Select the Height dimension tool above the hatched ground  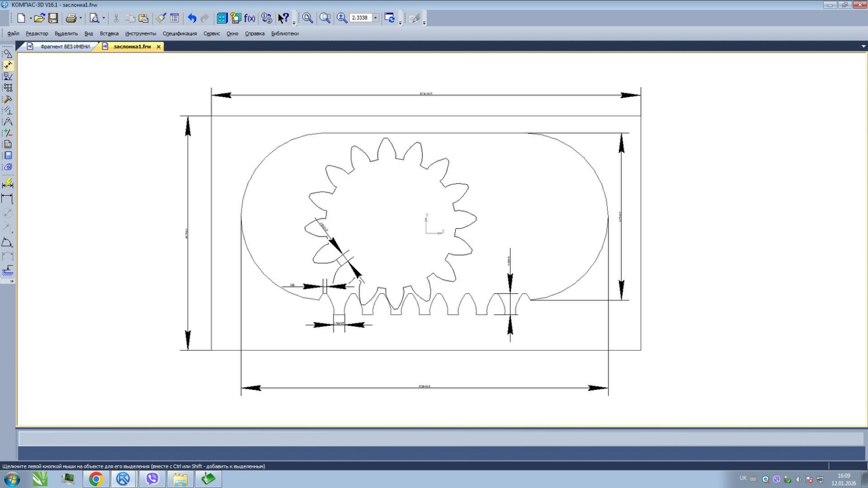pyautogui.click(x=8, y=271)
